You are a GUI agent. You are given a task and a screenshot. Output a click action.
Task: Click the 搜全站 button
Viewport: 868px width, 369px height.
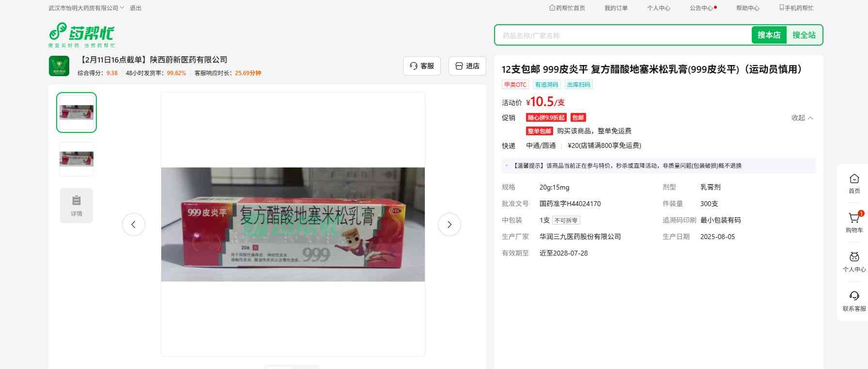coord(804,35)
